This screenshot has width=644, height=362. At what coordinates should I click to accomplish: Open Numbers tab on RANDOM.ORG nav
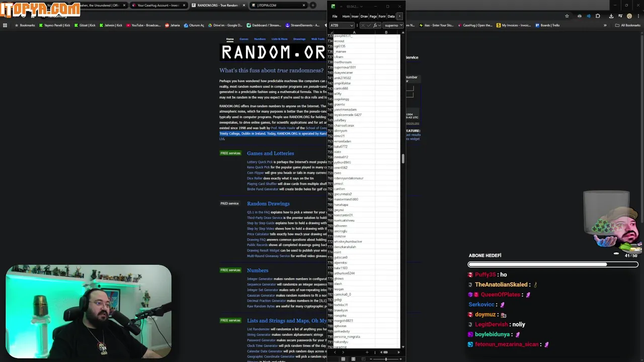pyautogui.click(x=260, y=39)
